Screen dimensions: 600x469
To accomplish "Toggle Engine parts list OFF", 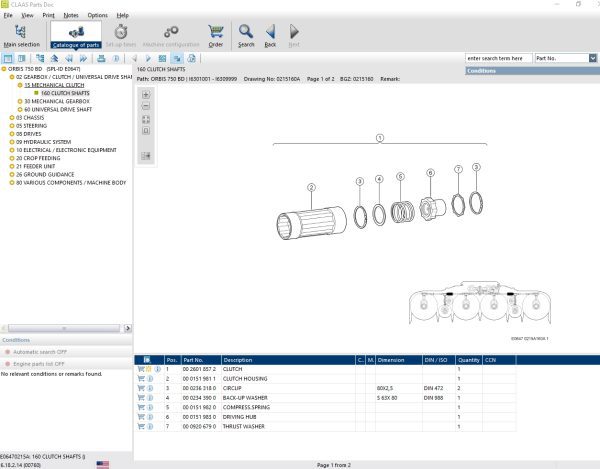I will (36, 363).
